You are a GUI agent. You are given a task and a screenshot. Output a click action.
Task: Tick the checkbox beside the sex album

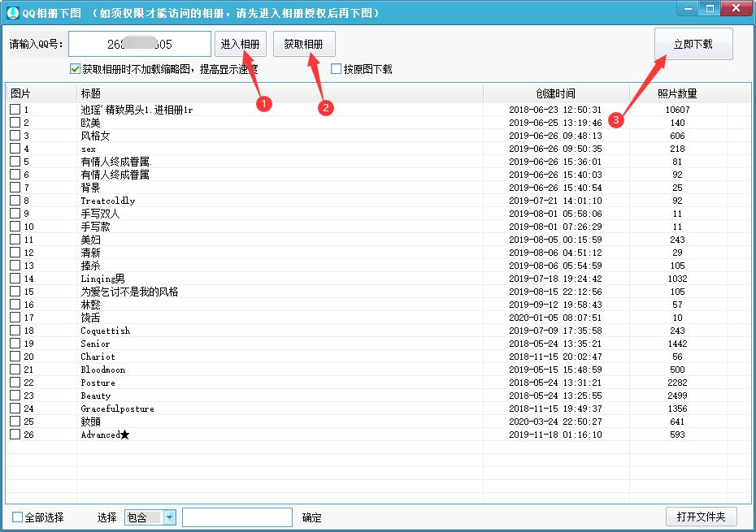(13, 149)
